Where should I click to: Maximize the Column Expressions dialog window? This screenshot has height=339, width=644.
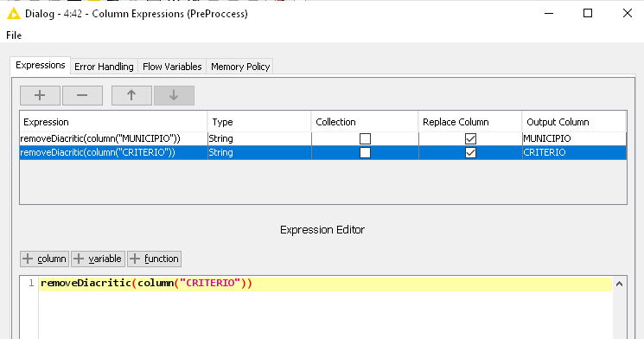pos(588,13)
